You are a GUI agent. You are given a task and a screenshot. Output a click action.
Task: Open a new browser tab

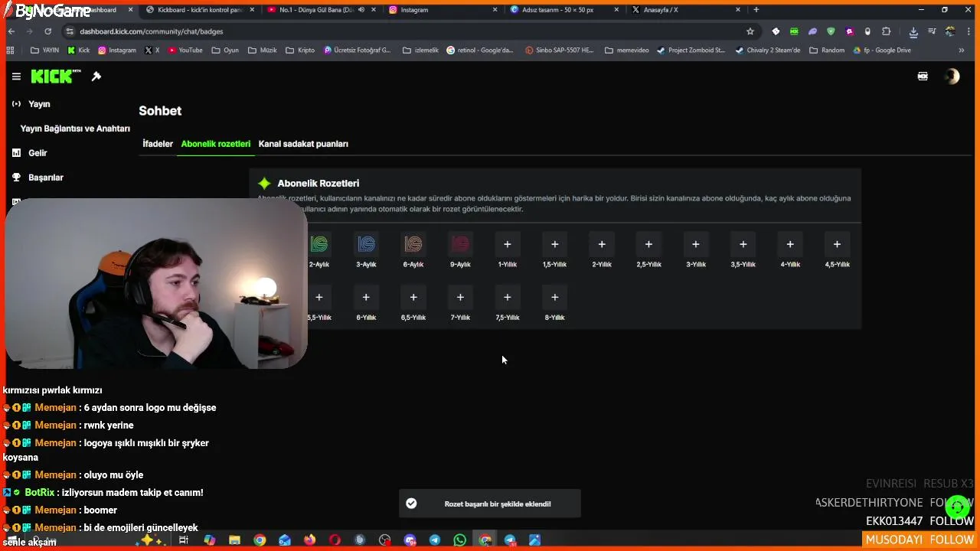(756, 10)
